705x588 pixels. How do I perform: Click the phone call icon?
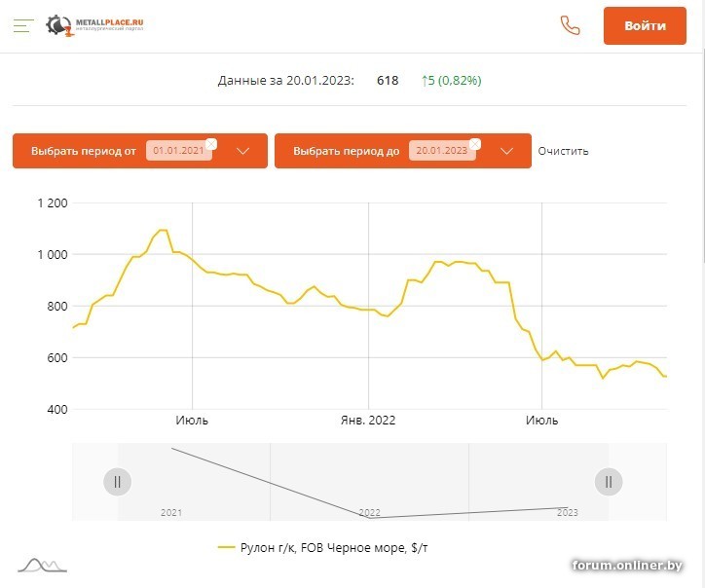(570, 26)
